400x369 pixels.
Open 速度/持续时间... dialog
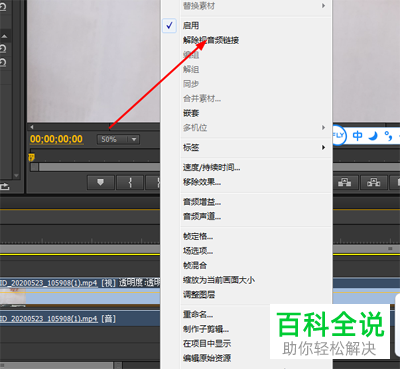211,167
